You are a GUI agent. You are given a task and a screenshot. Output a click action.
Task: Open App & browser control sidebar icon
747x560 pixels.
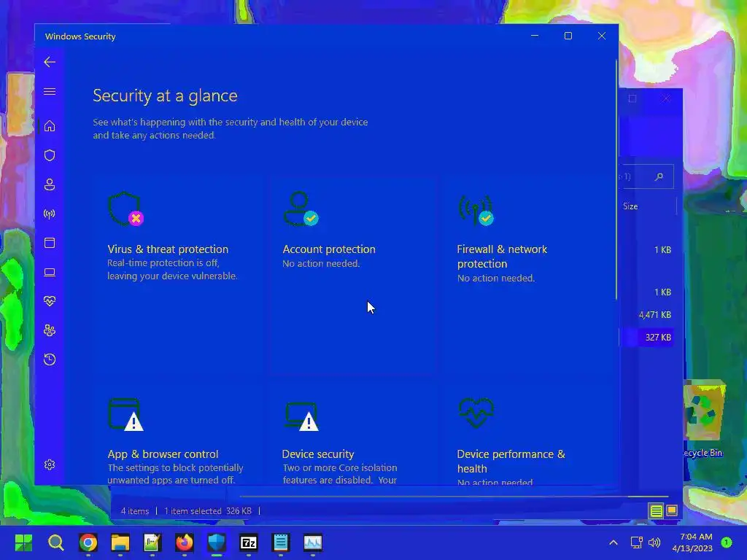click(50, 243)
